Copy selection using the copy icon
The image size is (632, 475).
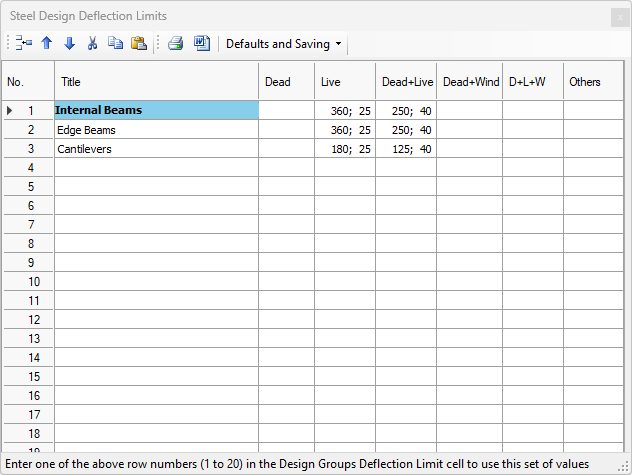coord(115,44)
